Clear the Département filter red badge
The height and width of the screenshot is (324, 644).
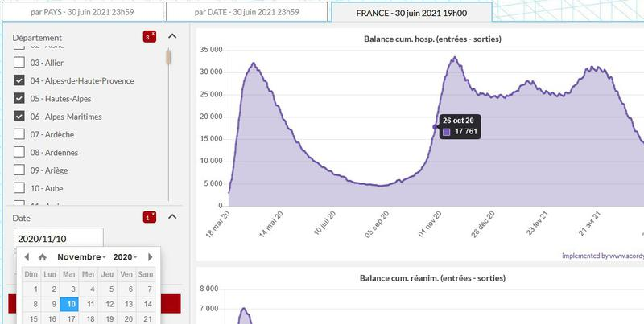point(150,37)
